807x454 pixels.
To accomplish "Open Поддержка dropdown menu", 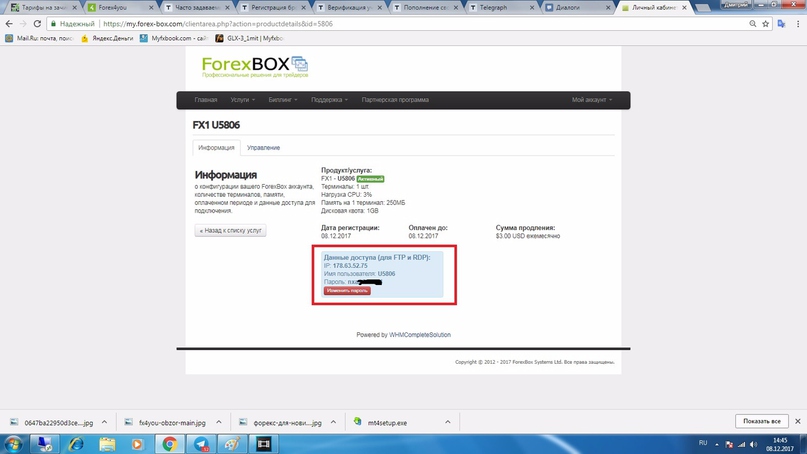I will (329, 100).
